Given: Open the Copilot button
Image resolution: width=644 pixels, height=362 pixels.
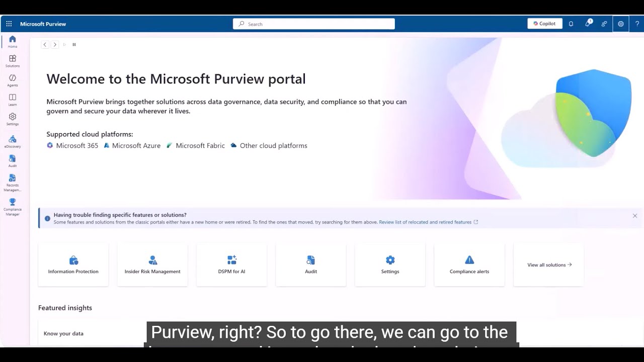Looking at the screenshot, I should pos(545,24).
